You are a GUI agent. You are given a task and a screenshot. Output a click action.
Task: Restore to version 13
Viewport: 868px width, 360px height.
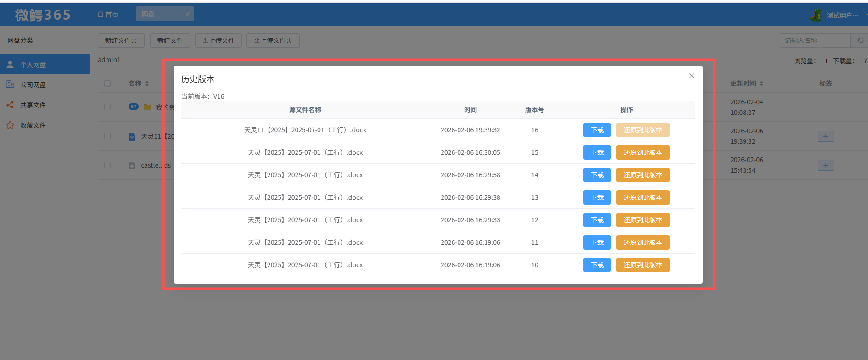643,197
